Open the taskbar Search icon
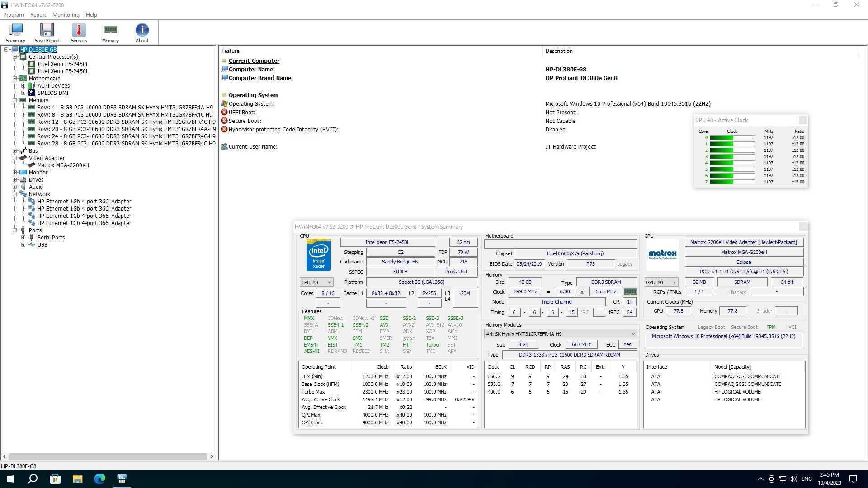Screen dimensions: 868x488 coord(33,479)
